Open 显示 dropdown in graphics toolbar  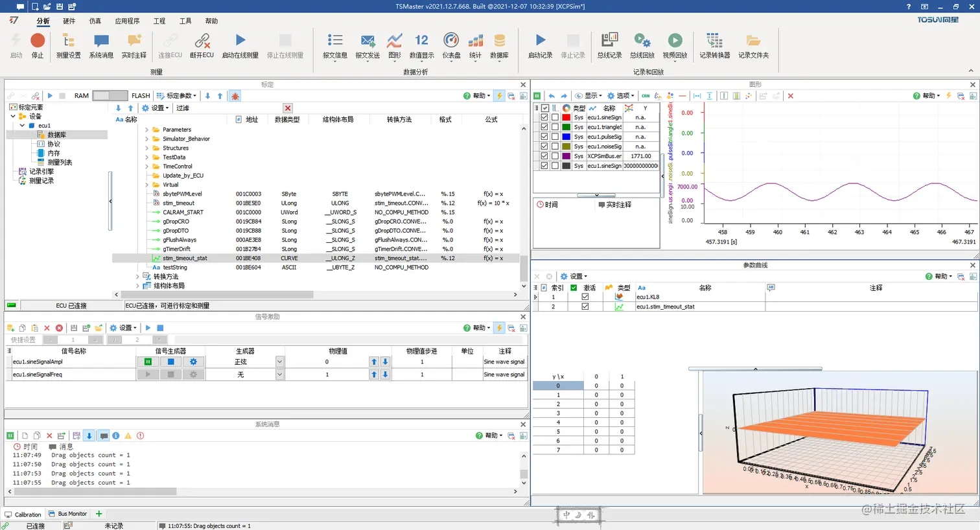(x=589, y=96)
